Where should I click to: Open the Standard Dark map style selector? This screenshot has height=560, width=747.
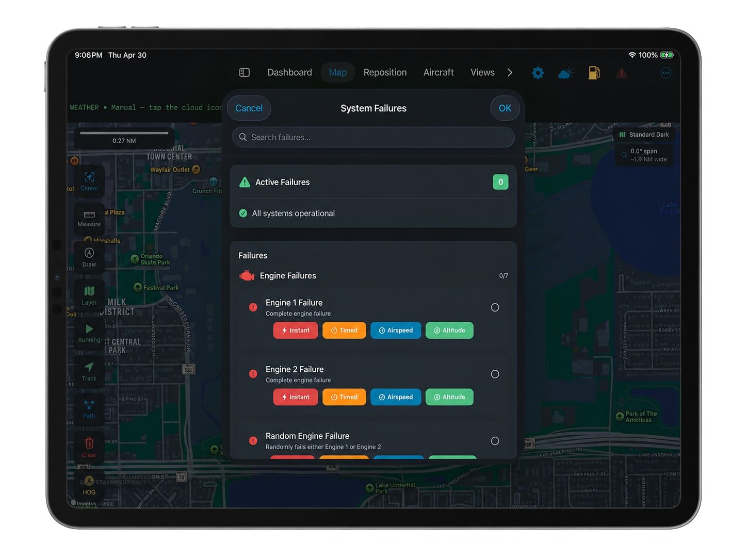coord(644,135)
